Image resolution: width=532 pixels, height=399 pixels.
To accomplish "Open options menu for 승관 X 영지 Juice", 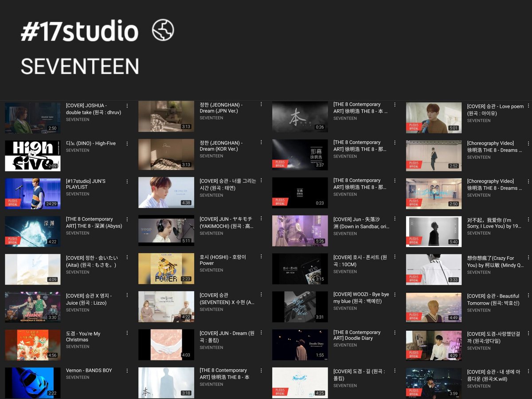I will click(x=127, y=296).
